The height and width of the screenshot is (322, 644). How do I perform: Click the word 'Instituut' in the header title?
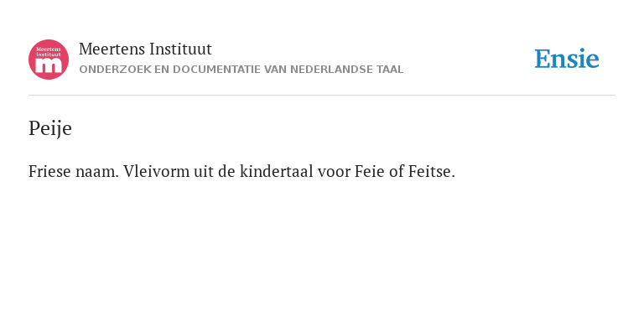point(180,49)
